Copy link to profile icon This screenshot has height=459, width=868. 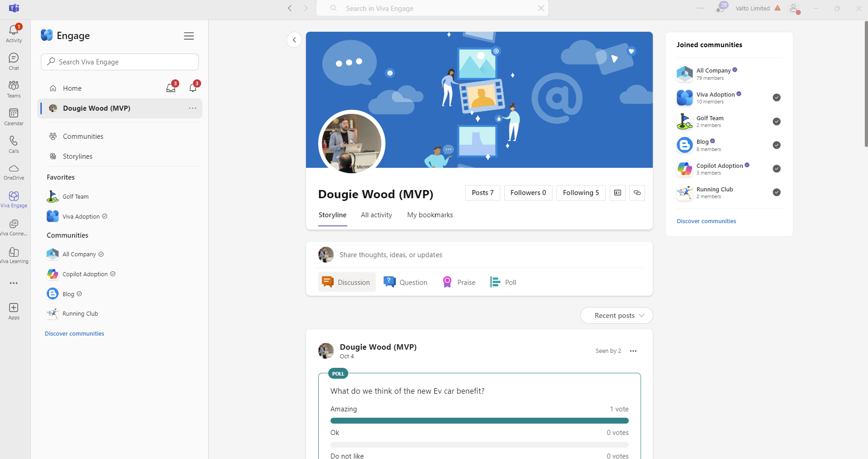point(637,193)
